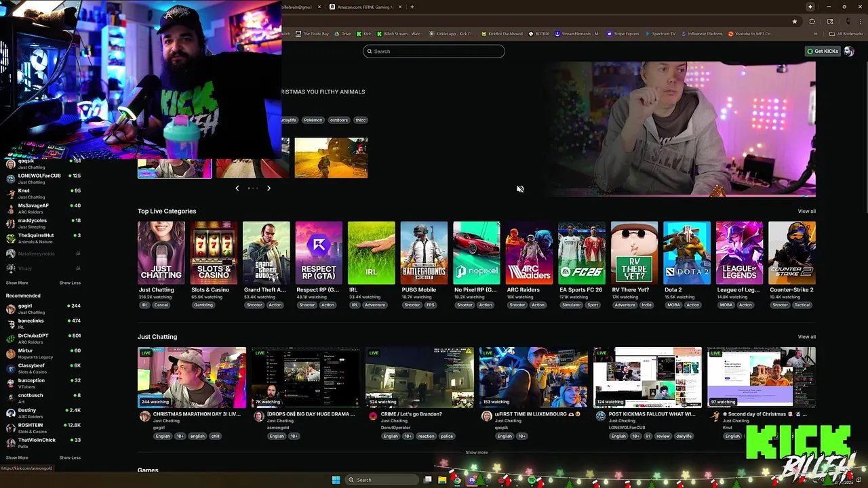
Task: Open LONEWOLFanCUB in the following list
Action: (43, 179)
